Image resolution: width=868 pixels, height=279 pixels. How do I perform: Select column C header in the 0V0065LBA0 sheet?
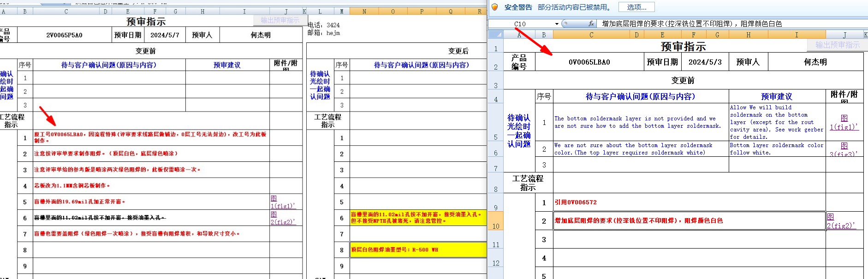point(591,35)
